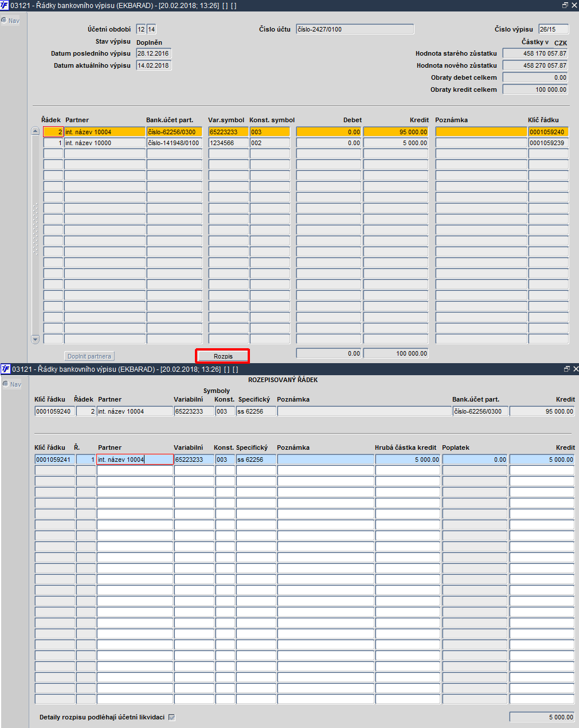Close the lower ROZEPISOVANÝ ŘÁDEK window

(576, 369)
